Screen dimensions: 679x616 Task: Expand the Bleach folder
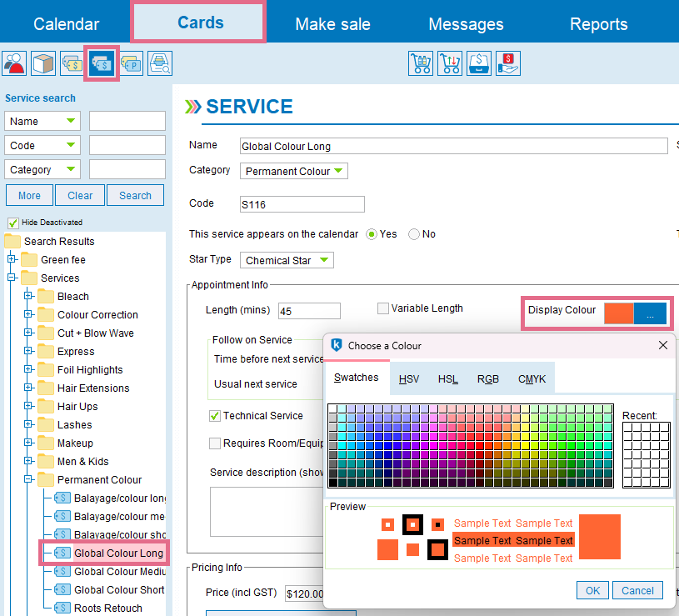28,296
